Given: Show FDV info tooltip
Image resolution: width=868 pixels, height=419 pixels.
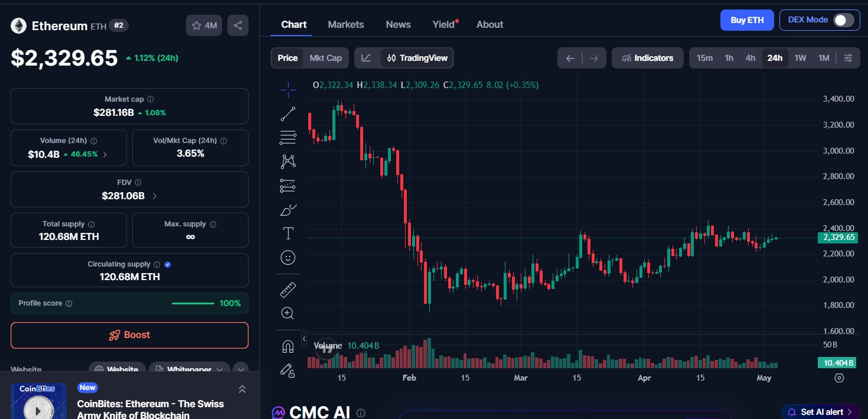Looking at the screenshot, I should tap(138, 183).
